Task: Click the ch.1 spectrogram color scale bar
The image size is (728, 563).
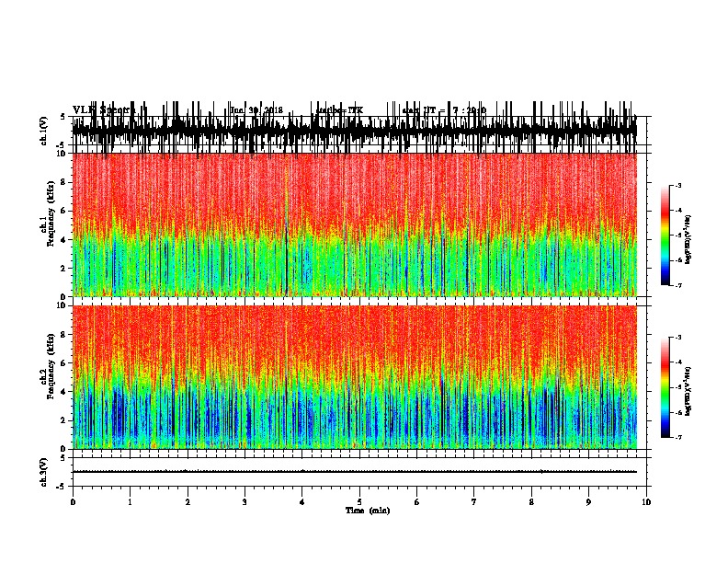Action: (x=665, y=235)
